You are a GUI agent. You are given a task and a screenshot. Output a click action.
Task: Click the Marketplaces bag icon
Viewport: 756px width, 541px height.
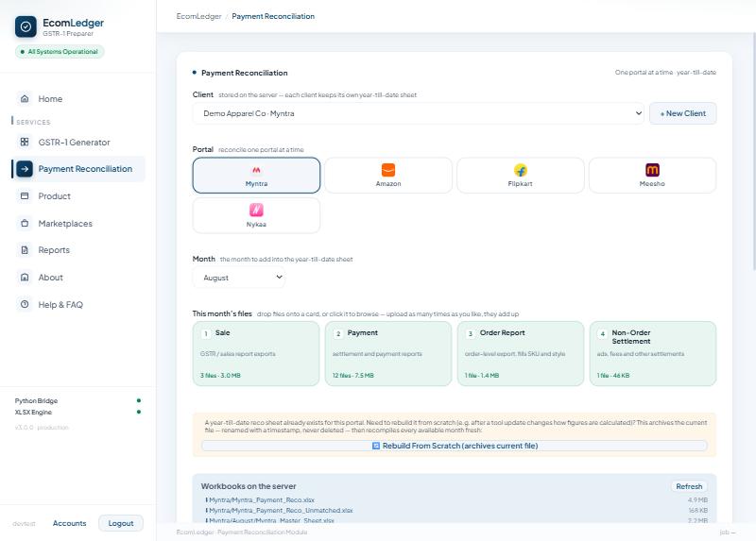pyautogui.click(x=25, y=224)
